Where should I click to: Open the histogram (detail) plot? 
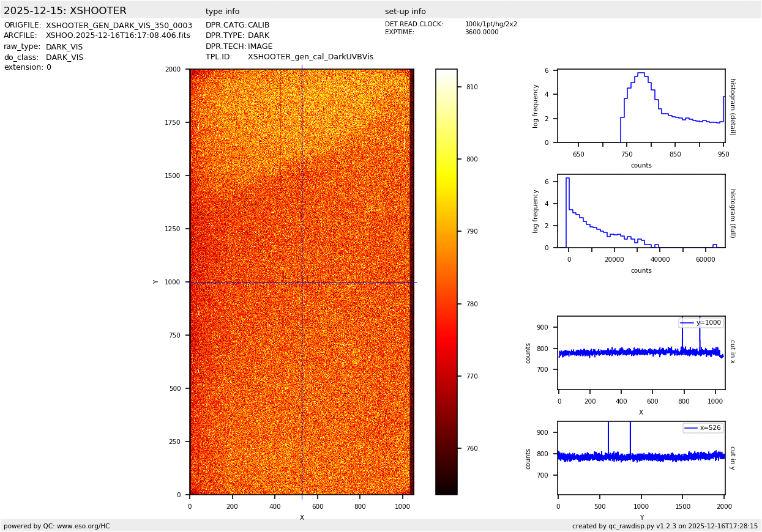coord(641,106)
